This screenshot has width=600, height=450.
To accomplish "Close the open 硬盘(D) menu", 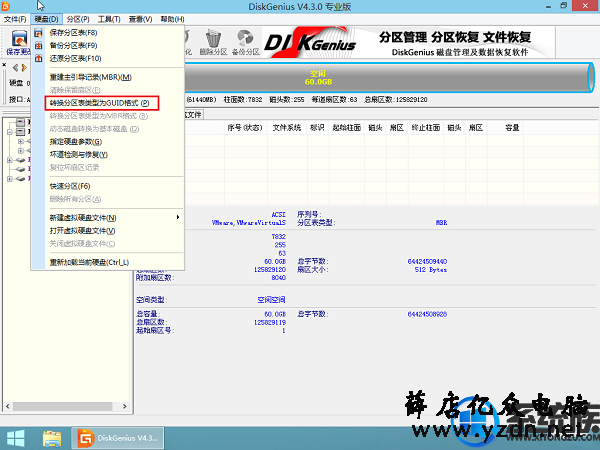I will click(x=46, y=19).
